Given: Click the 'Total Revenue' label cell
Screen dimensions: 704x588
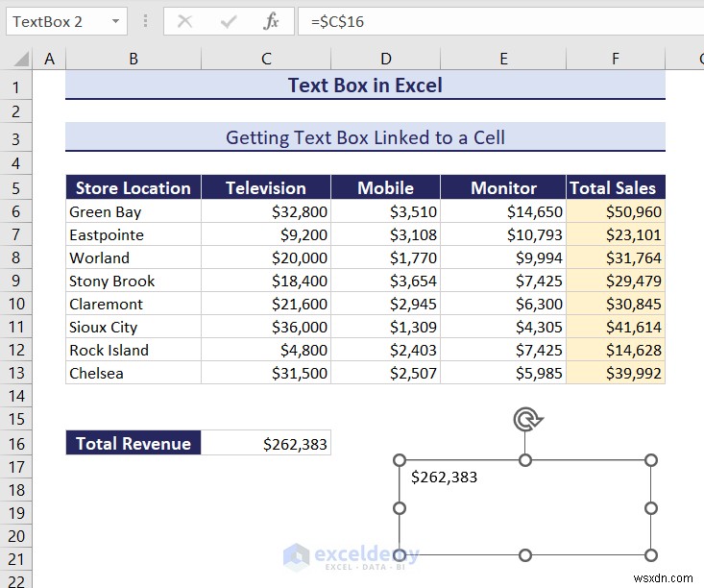Looking at the screenshot, I should (x=134, y=443).
